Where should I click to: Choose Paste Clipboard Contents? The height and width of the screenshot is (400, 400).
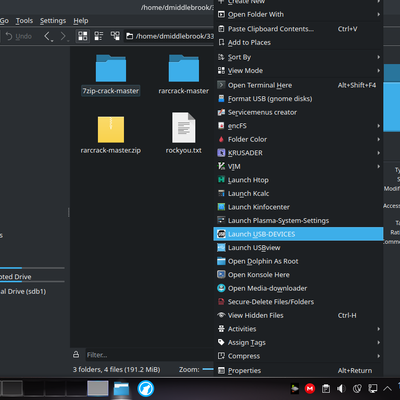pos(298,29)
